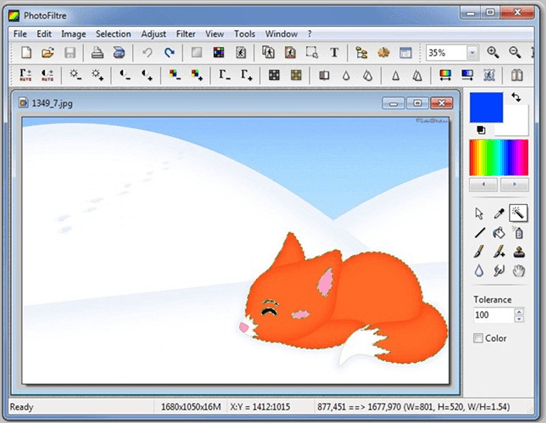
Task: Increase Tolerance with the up arrow
Action: 519,312
